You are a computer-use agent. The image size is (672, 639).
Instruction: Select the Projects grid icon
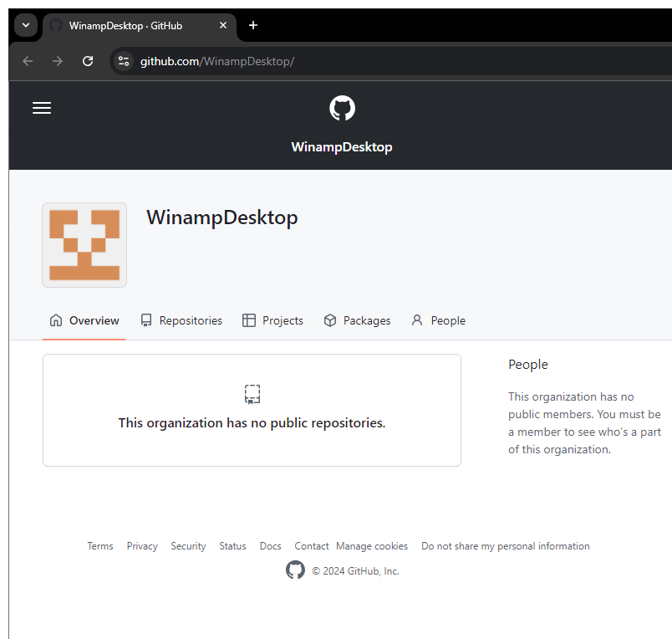coord(247,319)
